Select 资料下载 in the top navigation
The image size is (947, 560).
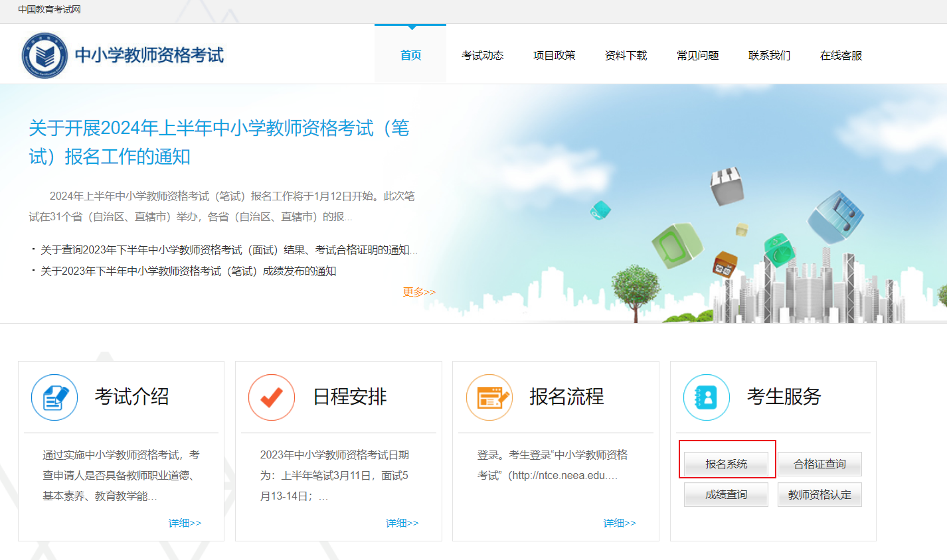[626, 56]
